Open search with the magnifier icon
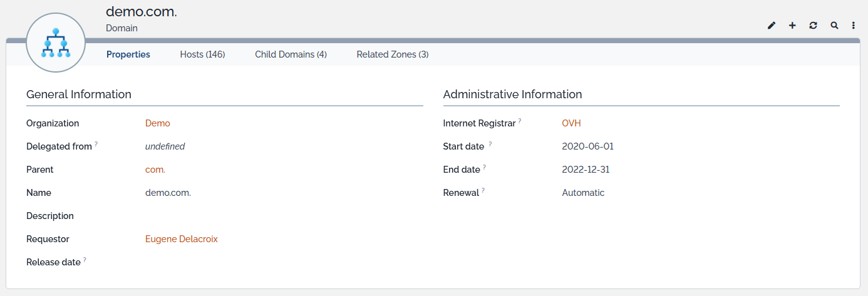The height and width of the screenshot is (296, 868). point(834,26)
